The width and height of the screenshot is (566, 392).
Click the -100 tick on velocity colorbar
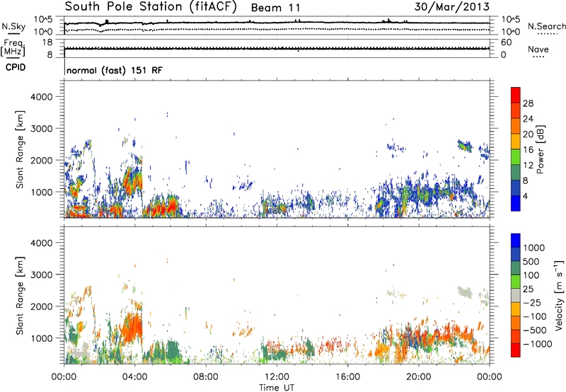click(x=535, y=316)
